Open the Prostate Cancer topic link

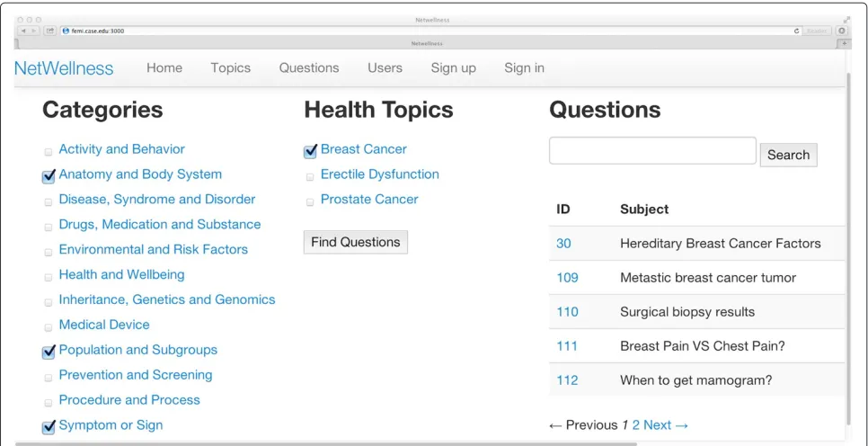point(369,199)
